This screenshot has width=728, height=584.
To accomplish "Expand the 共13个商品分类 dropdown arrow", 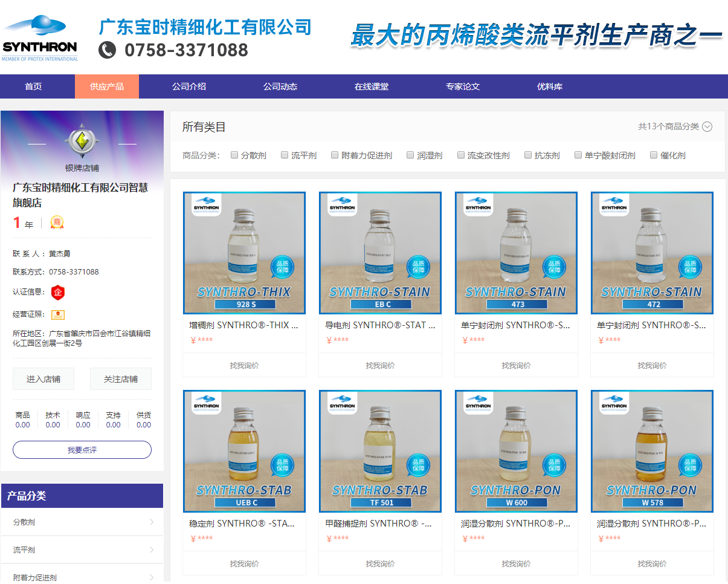I will 707,126.
